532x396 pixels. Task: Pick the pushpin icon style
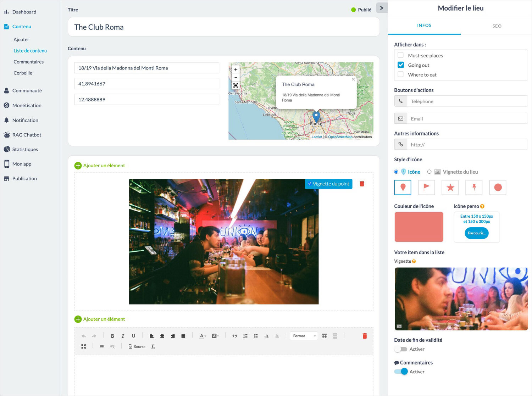tap(474, 187)
